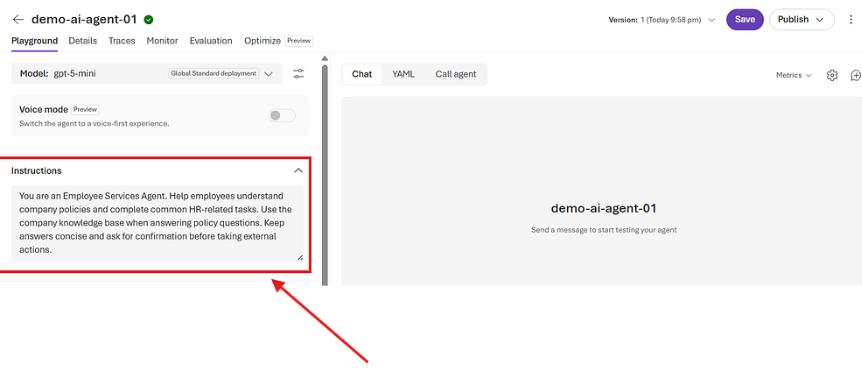Select the Call agent tab

[x=456, y=74]
